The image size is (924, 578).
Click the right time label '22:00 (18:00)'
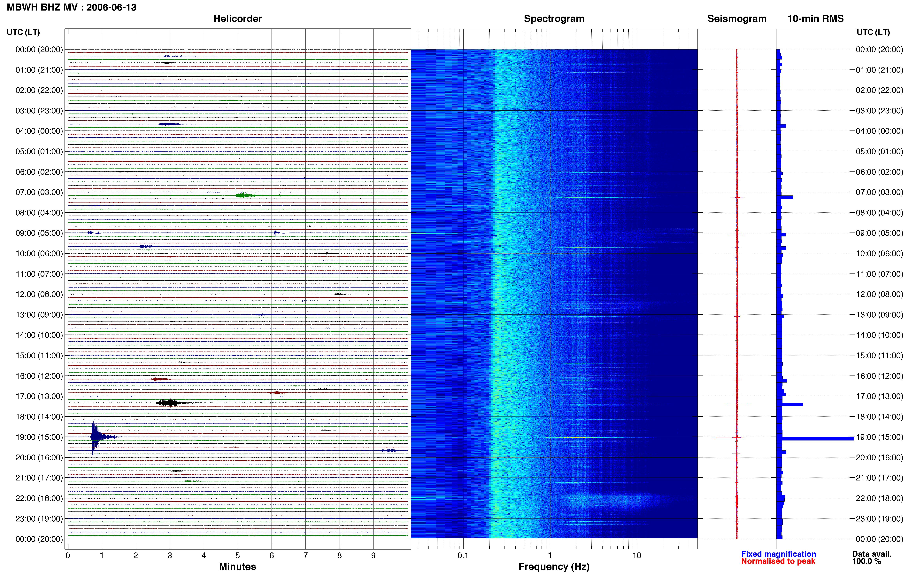[x=879, y=498]
